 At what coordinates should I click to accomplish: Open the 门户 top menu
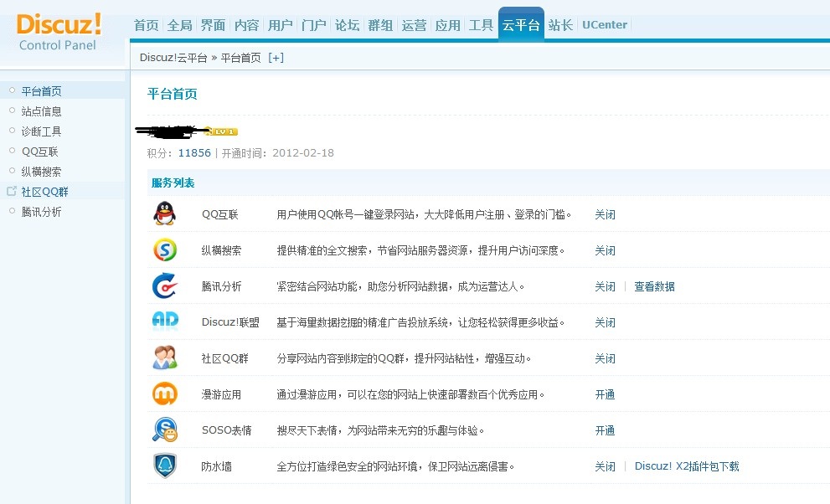[313, 25]
